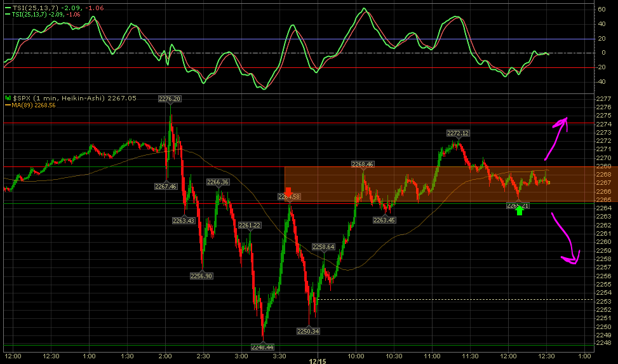Image resolution: width=618 pixels, height=364 pixels.
Task: Click the 2268.46 price bubble
Action: pyautogui.click(x=363, y=164)
